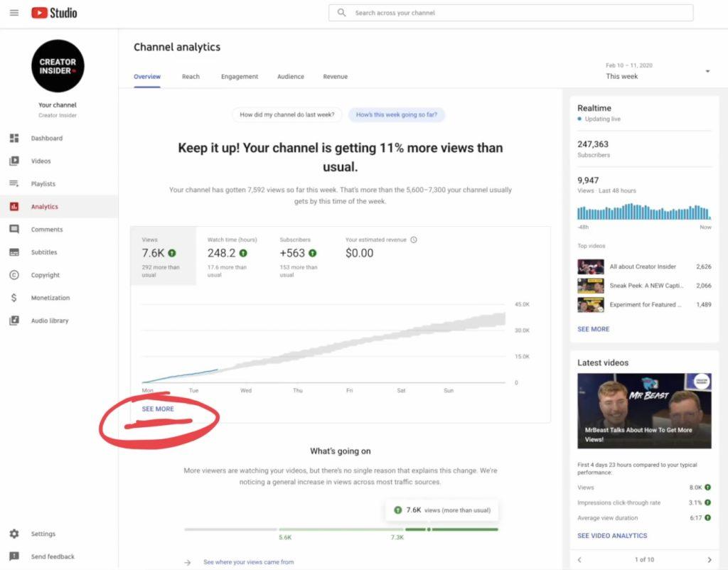Click the search across your channel field
The width and height of the screenshot is (728, 570).
[x=510, y=13]
